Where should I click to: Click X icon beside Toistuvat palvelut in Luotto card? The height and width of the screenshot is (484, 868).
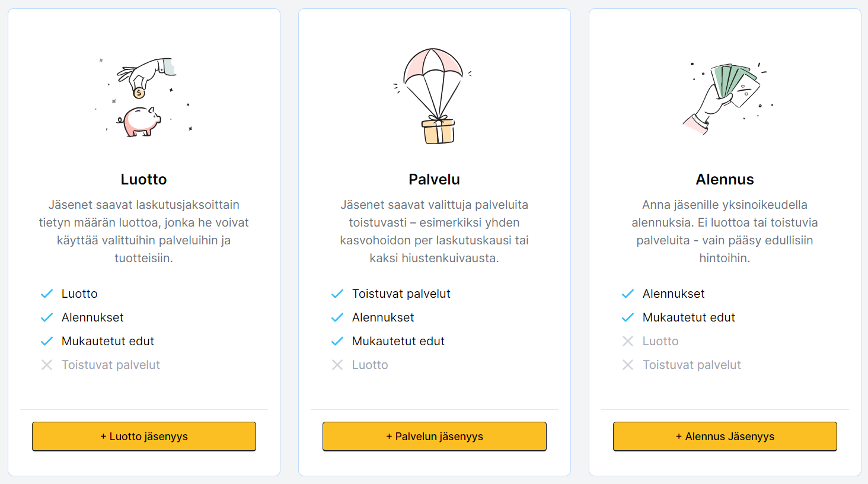47,365
